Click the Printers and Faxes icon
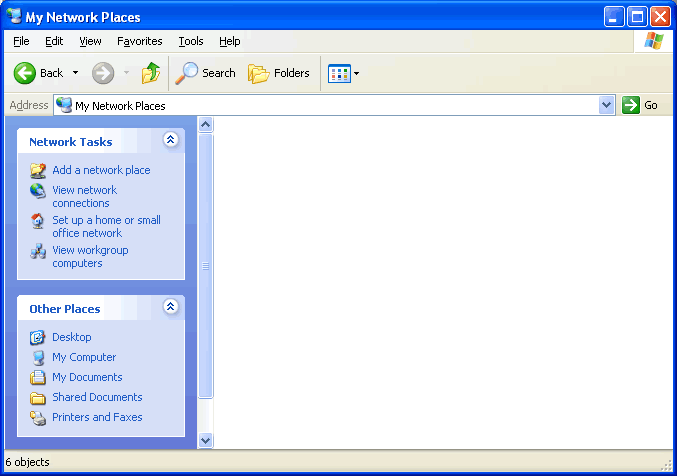The width and height of the screenshot is (677, 476). (38, 418)
